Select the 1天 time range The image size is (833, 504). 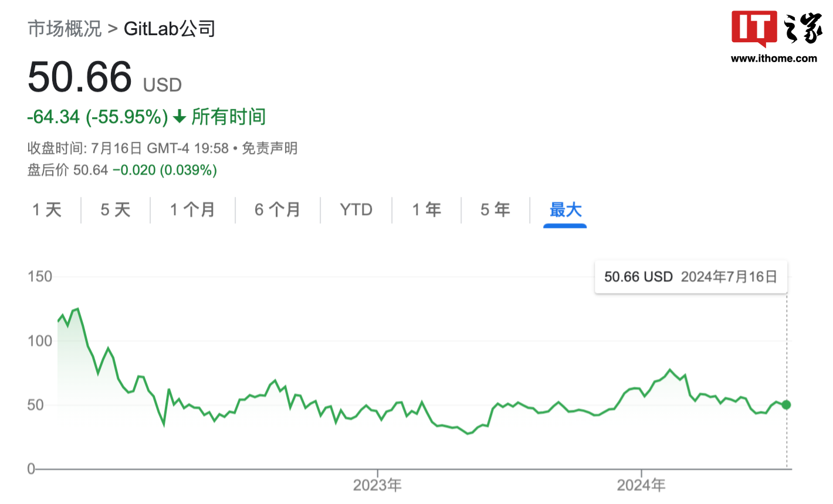[47, 209]
